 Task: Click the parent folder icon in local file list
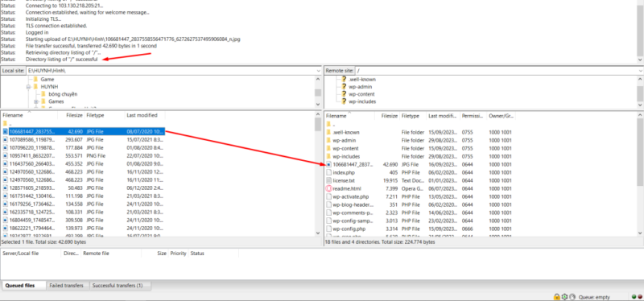point(5,124)
